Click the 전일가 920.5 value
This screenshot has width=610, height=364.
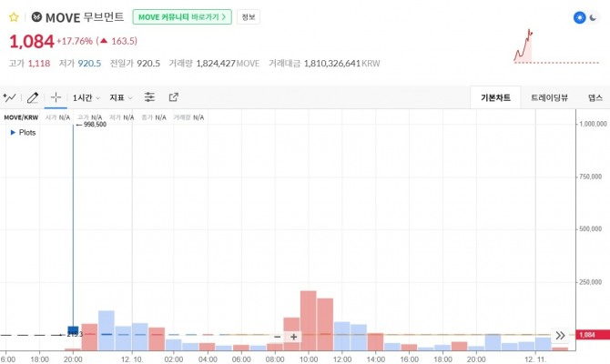click(x=148, y=64)
